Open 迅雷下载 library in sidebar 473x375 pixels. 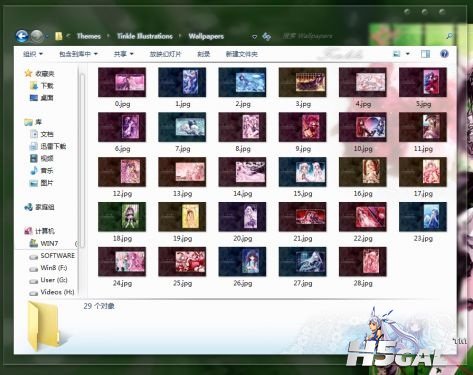tap(48, 146)
